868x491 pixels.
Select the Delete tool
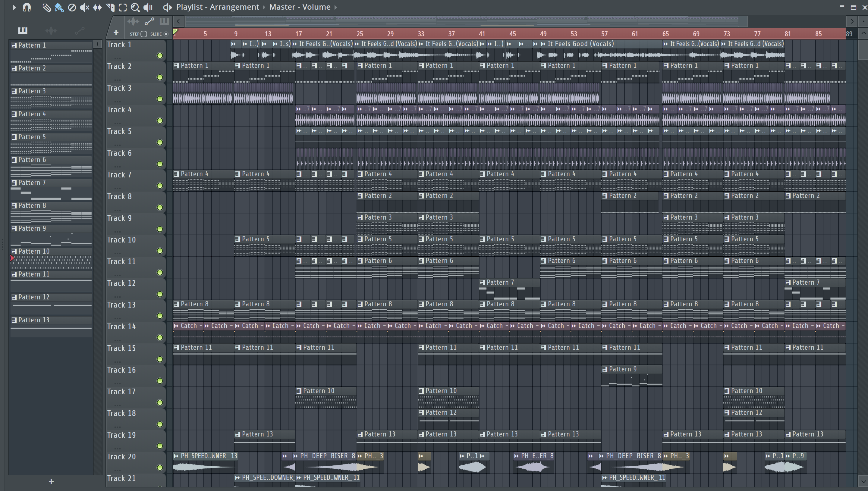point(72,7)
